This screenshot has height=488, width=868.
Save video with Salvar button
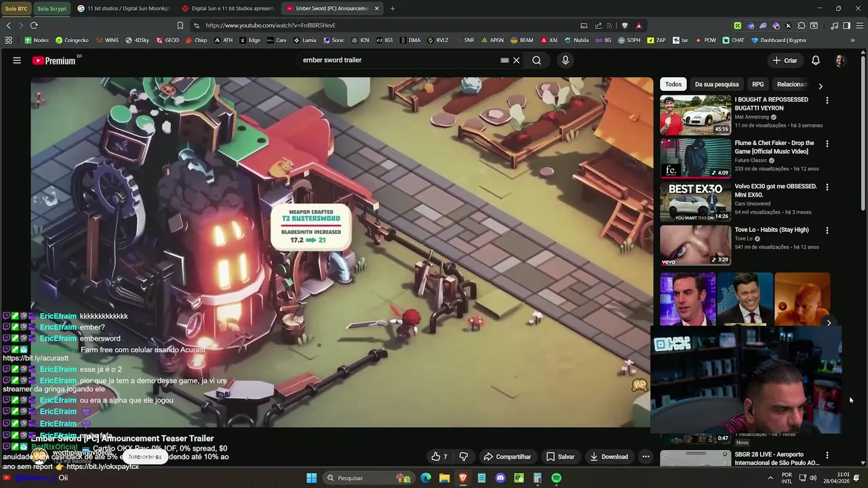pos(561,457)
